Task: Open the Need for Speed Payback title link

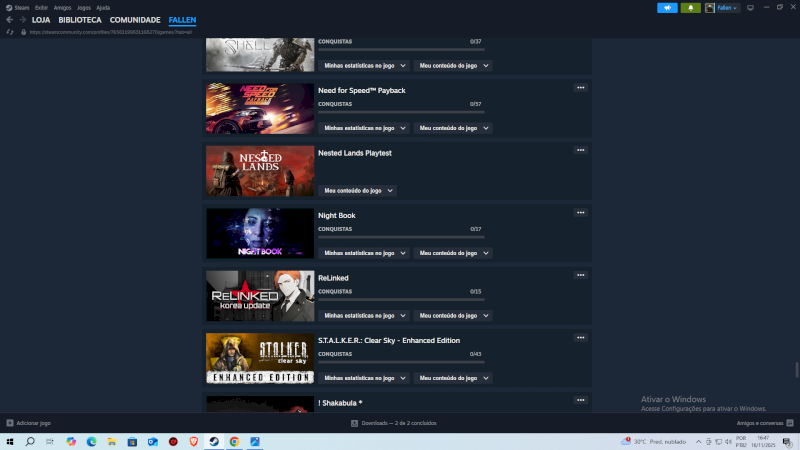Action: (362, 90)
